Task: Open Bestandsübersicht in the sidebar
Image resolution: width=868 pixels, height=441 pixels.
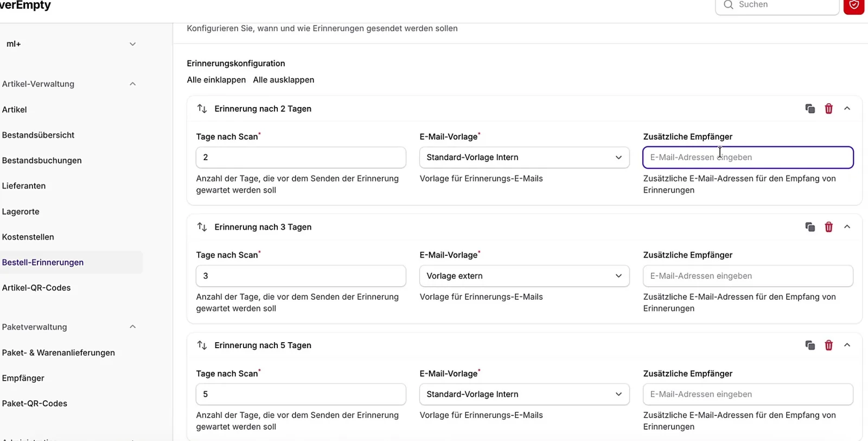Action: pyautogui.click(x=39, y=135)
